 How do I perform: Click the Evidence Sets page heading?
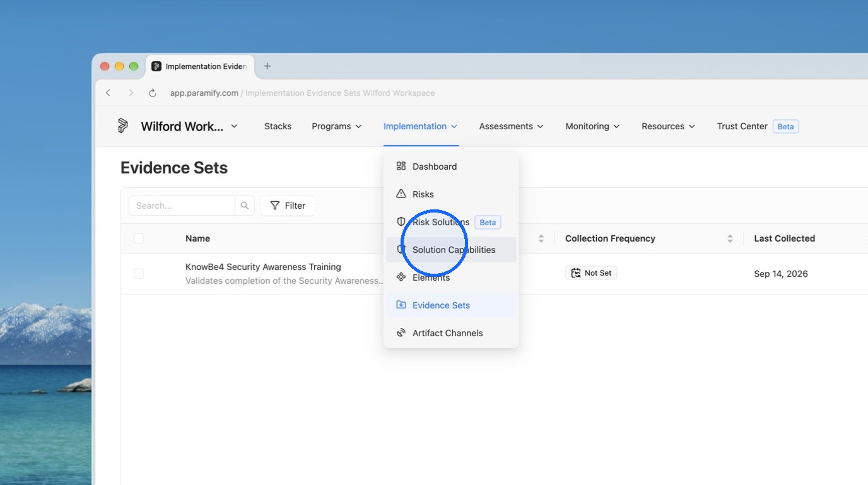click(174, 168)
